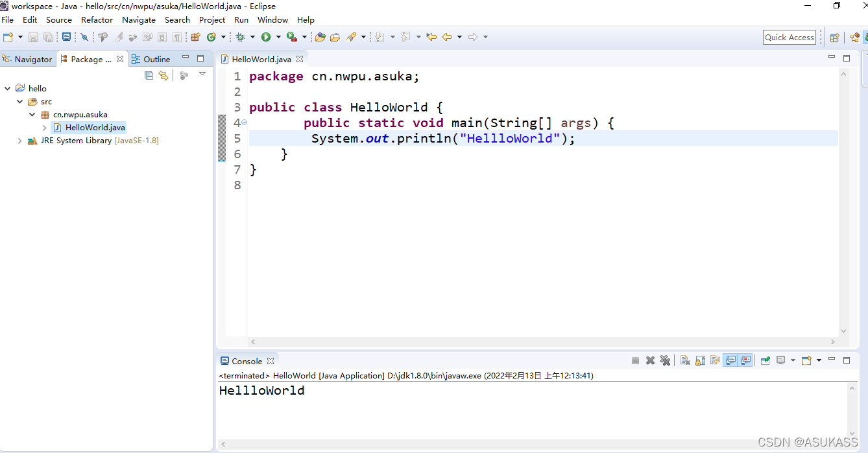Image resolution: width=868 pixels, height=453 pixels.
Task: Clear the Console output
Action: click(x=685, y=360)
